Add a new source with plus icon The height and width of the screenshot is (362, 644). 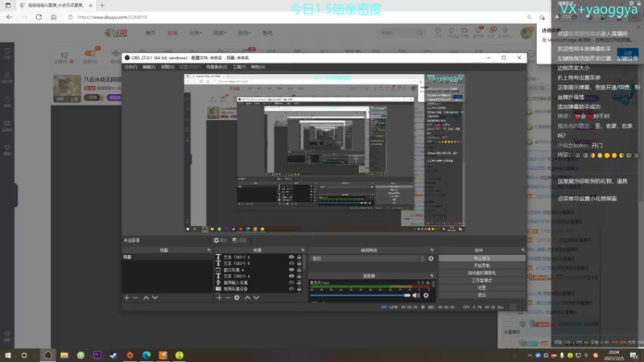tap(219, 298)
